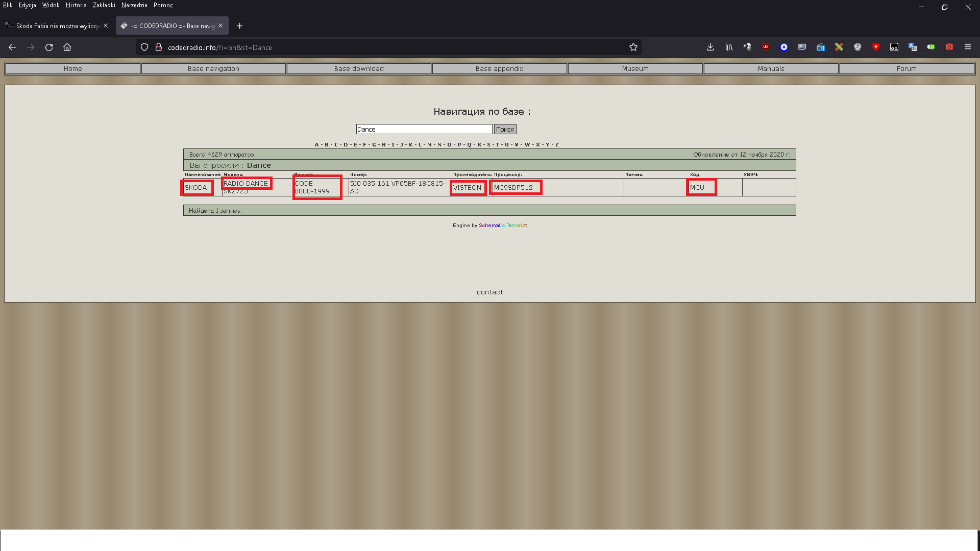This screenshot has height=551, width=980.
Task: Open the Base navigation page
Action: point(213,68)
